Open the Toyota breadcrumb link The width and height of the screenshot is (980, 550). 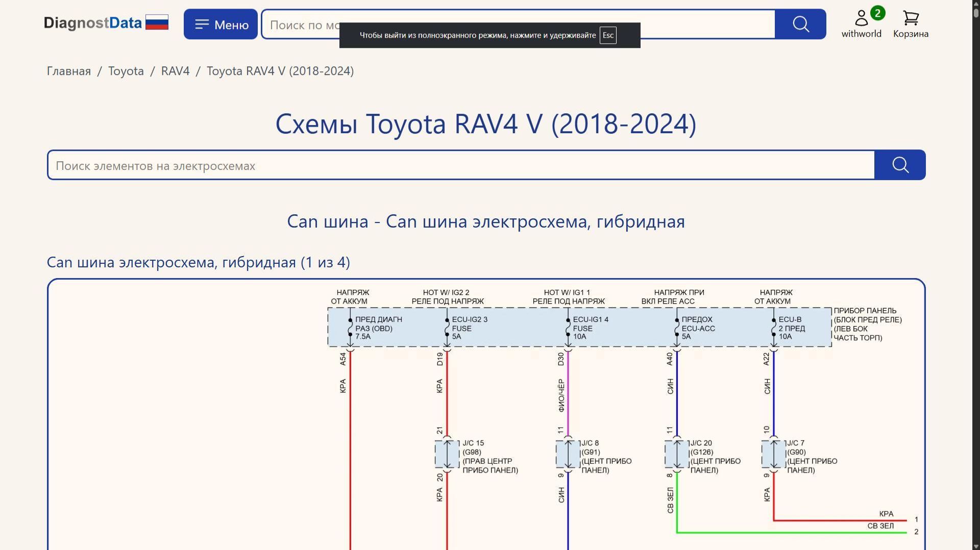pyautogui.click(x=126, y=71)
